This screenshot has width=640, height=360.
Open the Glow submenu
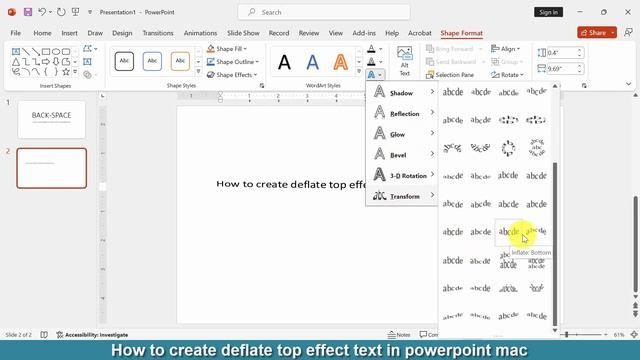pos(402,133)
